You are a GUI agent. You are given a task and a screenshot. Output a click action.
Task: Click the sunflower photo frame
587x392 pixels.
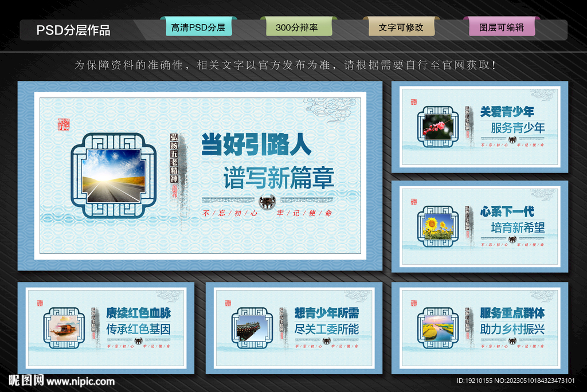coord(437,226)
